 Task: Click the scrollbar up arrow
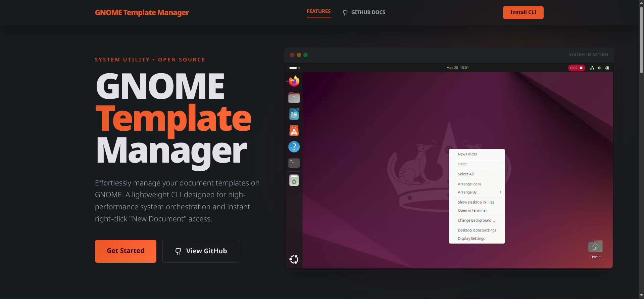[x=641, y=2]
